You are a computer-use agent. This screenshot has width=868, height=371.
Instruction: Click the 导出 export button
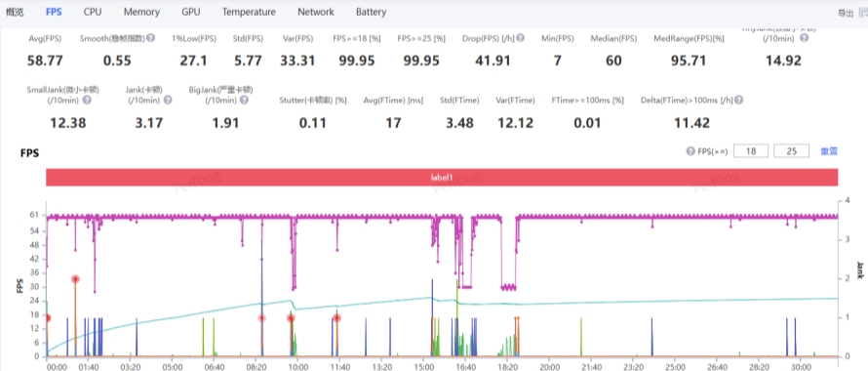pyautogui.click(x=846, y=13)
